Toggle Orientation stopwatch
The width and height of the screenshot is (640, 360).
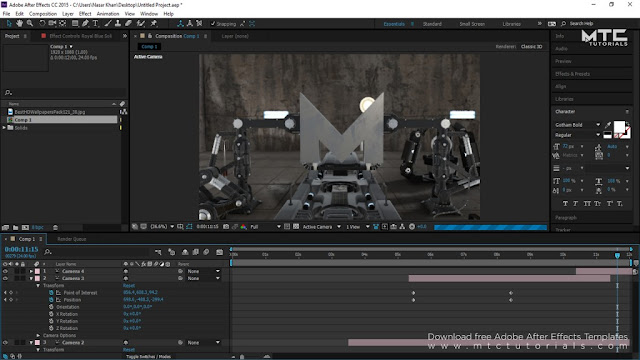pyautogui.click(x=51, y=307)
